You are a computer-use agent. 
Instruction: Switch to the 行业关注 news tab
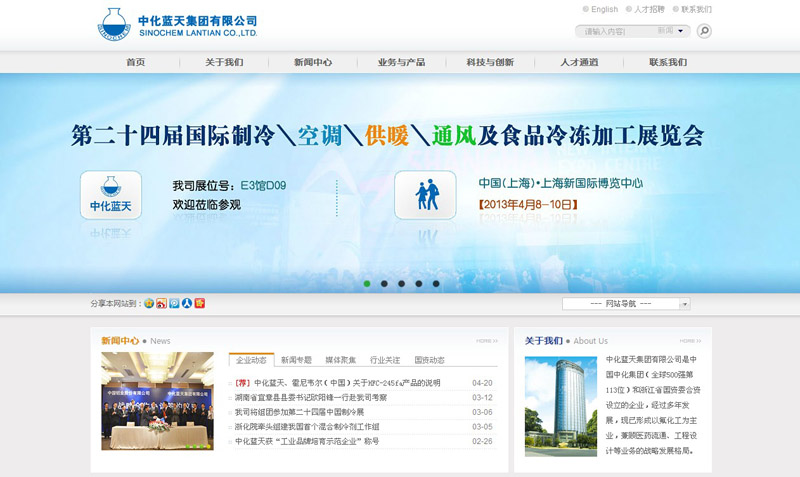tap(385, 360)
